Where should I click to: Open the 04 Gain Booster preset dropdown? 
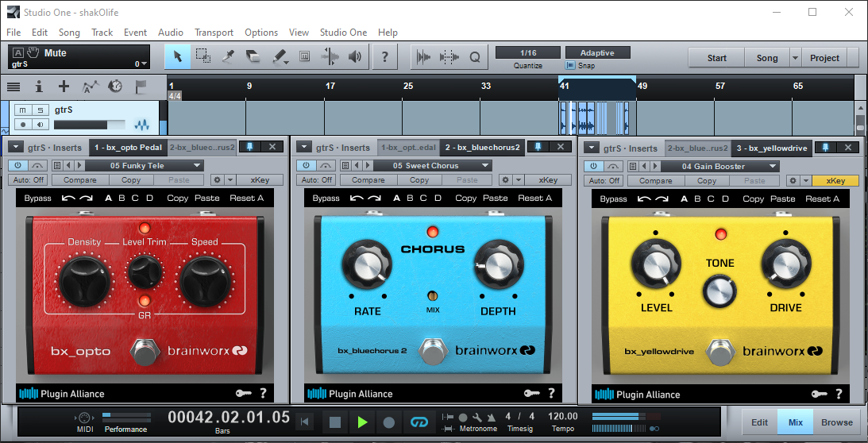tap(720, 166)
